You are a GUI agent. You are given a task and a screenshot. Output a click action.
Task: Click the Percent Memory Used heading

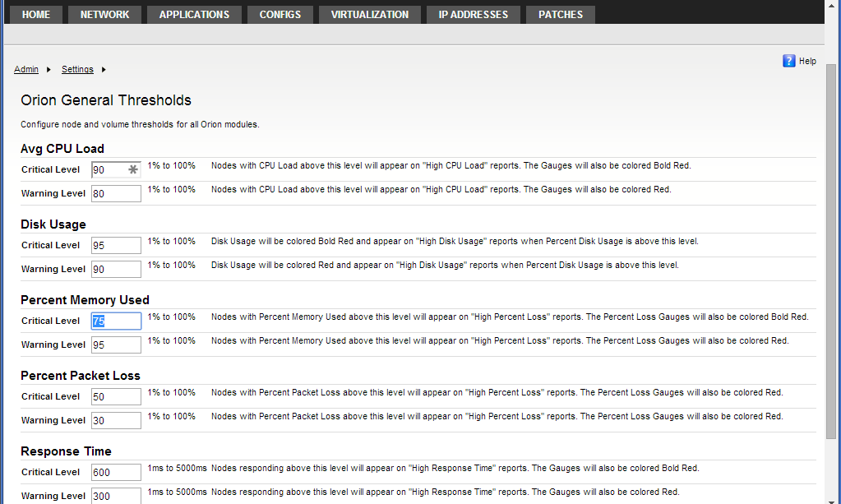[85, 300]
